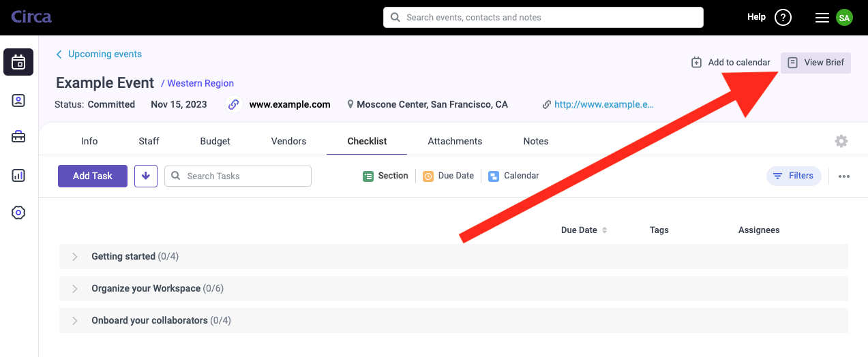
Task: Click the Nov 15, 2023 date
Action: 179,105
